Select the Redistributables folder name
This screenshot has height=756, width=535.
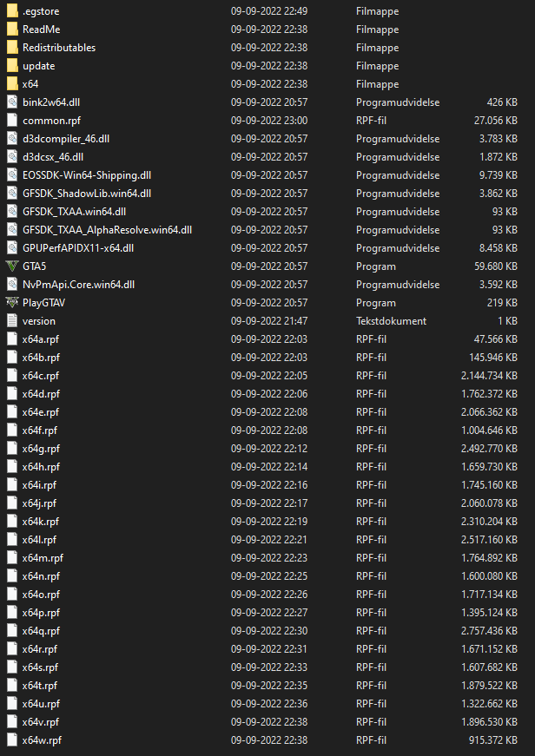click(x=59, y=48)
